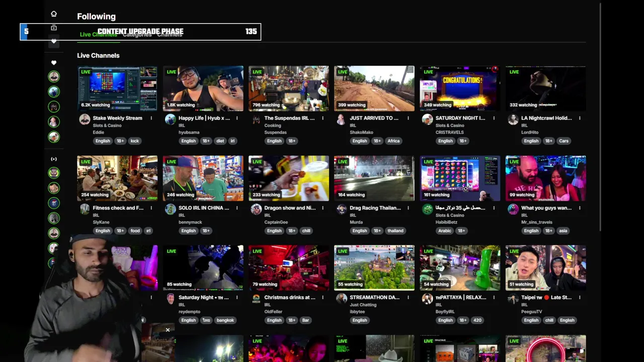Image resolution: width=644 pixels, height=362 pixels.
Task: Click the kick tag on Eddie's stream
Action: click(x=135, y=141)
